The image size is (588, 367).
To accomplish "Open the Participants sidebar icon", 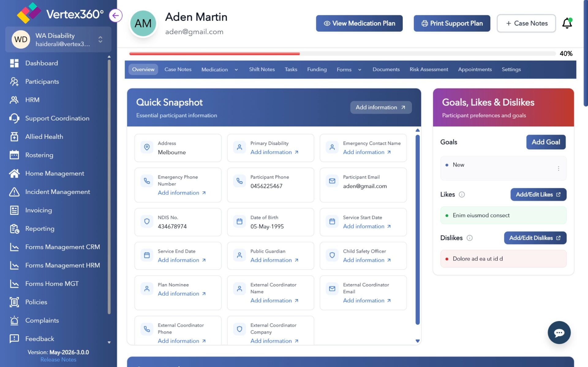I will pos(14,81).
